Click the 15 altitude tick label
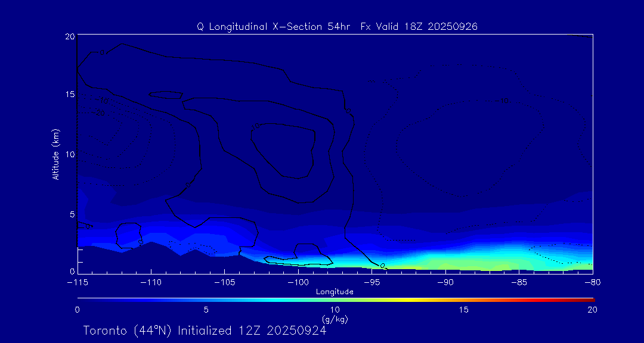The width and height of the screenshot is (644, 343). point(69,95)
